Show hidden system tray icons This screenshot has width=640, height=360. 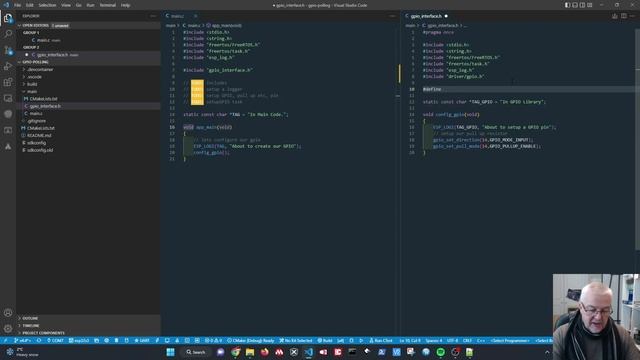(x=547, y=352)
